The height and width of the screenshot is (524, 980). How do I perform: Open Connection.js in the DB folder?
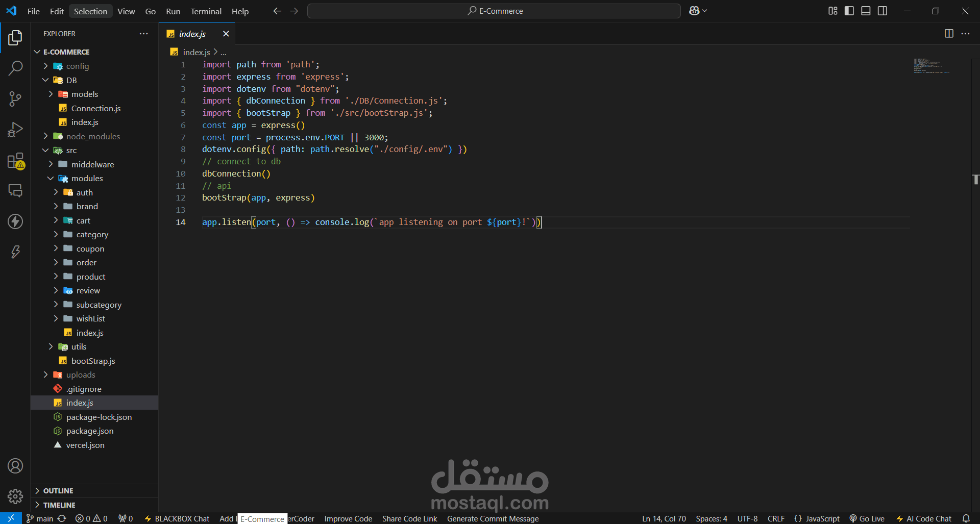coord(94,108)
